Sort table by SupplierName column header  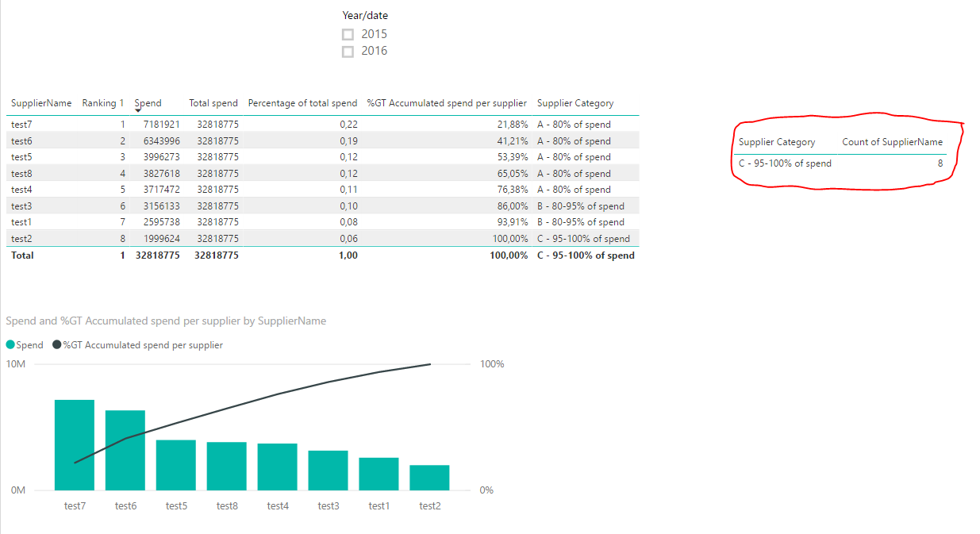tap(41, 103)
